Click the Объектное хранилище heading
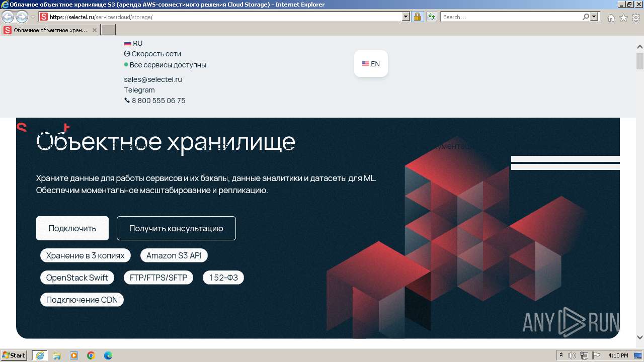Viewport: 644px width, 362px height. pyautogui.click(x=166, y=142)
